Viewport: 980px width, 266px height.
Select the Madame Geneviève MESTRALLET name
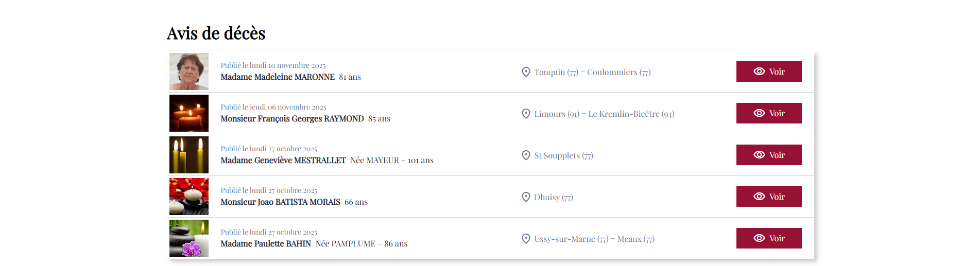(x=283, y=161)
